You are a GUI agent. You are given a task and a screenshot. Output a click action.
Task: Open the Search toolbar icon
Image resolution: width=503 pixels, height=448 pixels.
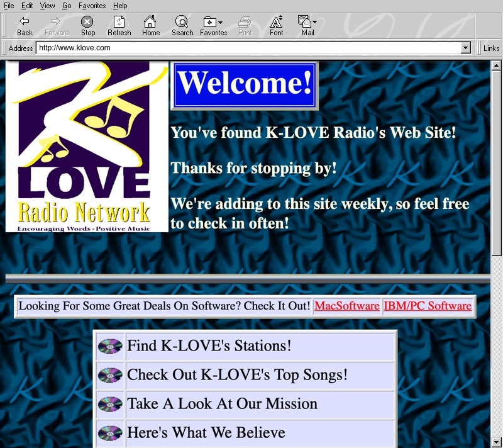[182, 23]
